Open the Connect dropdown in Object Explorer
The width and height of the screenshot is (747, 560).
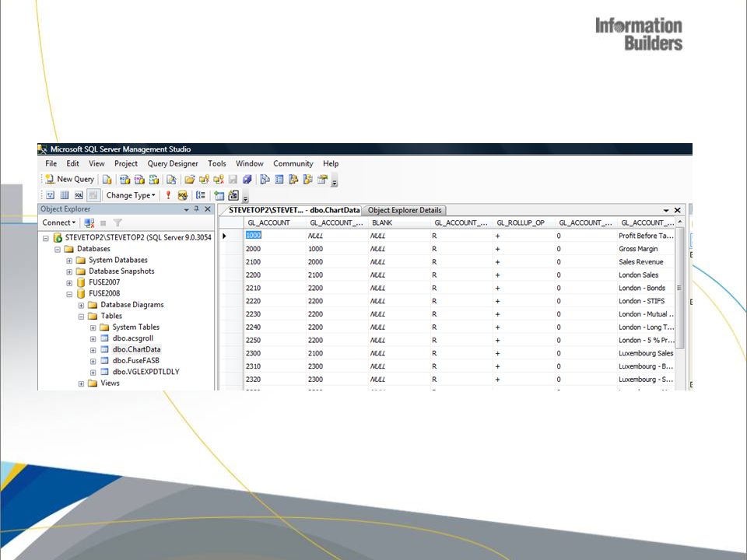58,222
